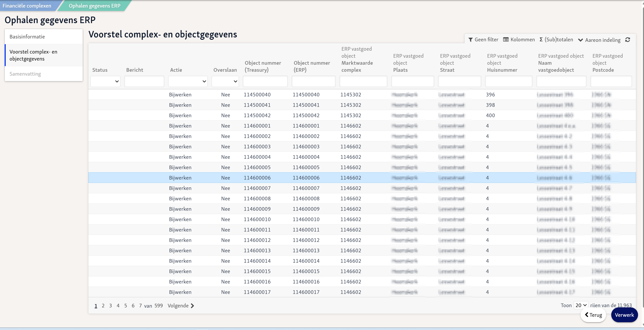Select Treasury cell 114600001
Viewport: 644px width, 330px height.
tap(257, 126)
